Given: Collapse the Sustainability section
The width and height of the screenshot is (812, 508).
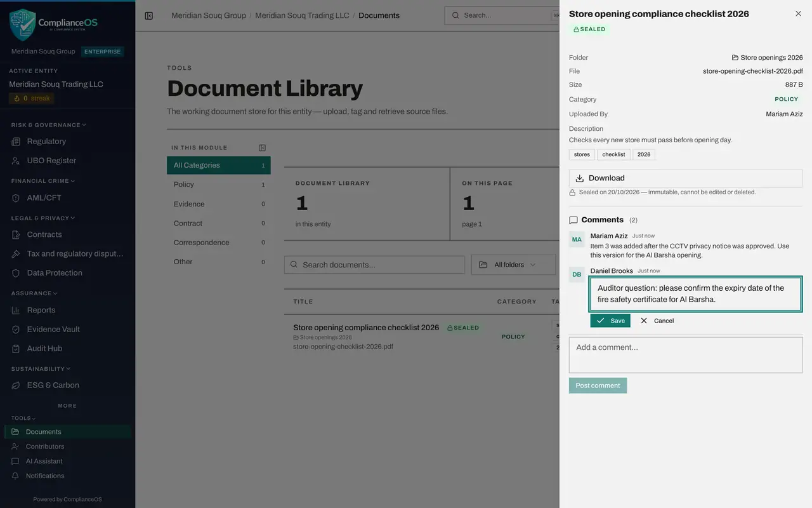Looking at the screenshot, I should pos(41,369).
